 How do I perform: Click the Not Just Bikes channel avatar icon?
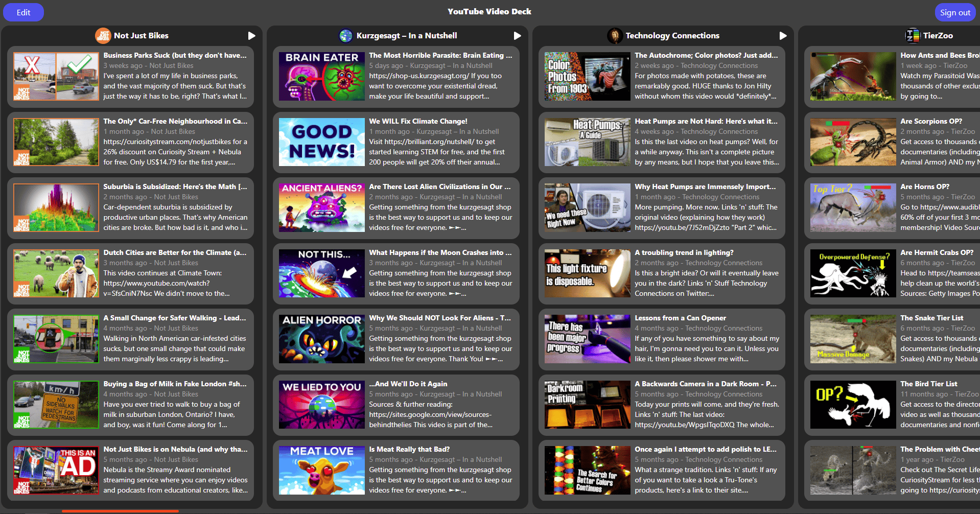(x=103, y=36)
